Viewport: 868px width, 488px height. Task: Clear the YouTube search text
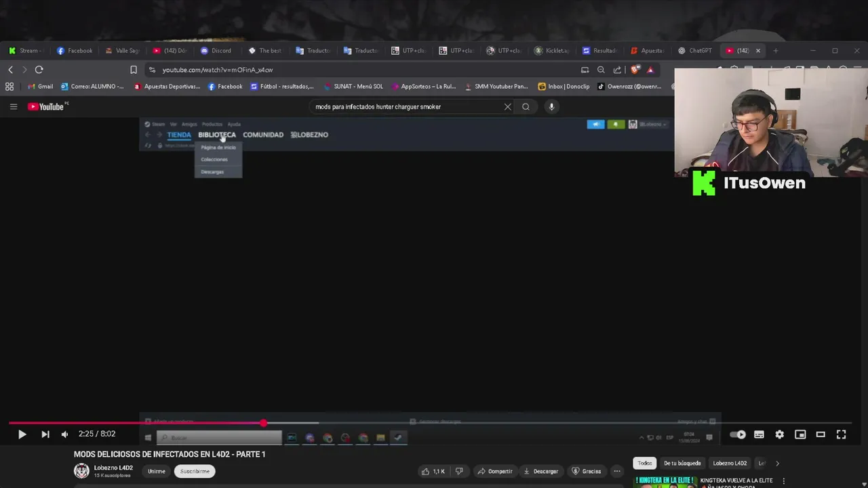click(x=507, y=106)
